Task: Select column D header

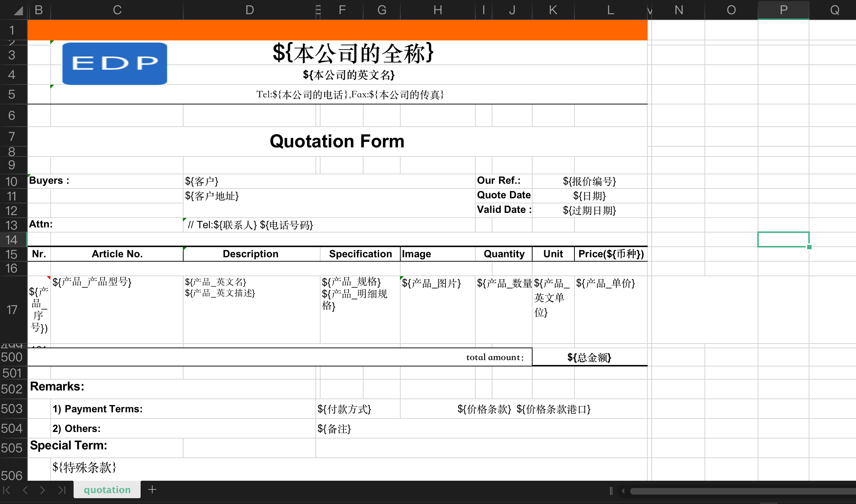Action: coord(249,10)
